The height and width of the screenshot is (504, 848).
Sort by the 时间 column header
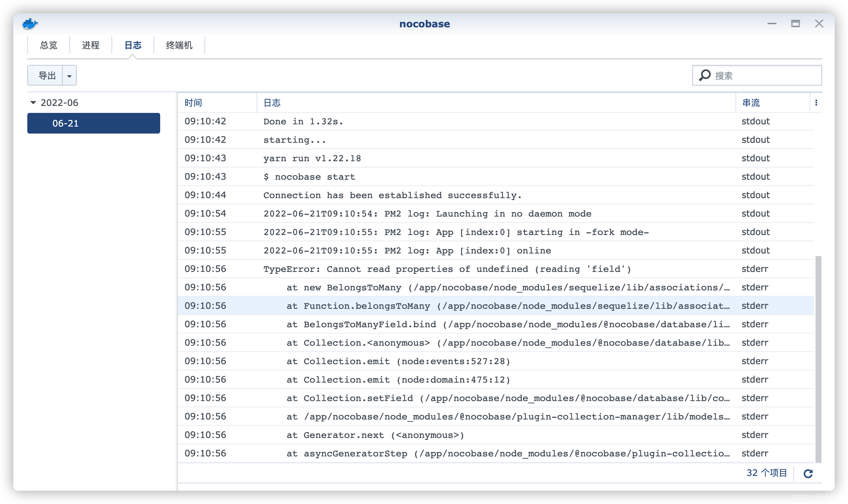217,103
